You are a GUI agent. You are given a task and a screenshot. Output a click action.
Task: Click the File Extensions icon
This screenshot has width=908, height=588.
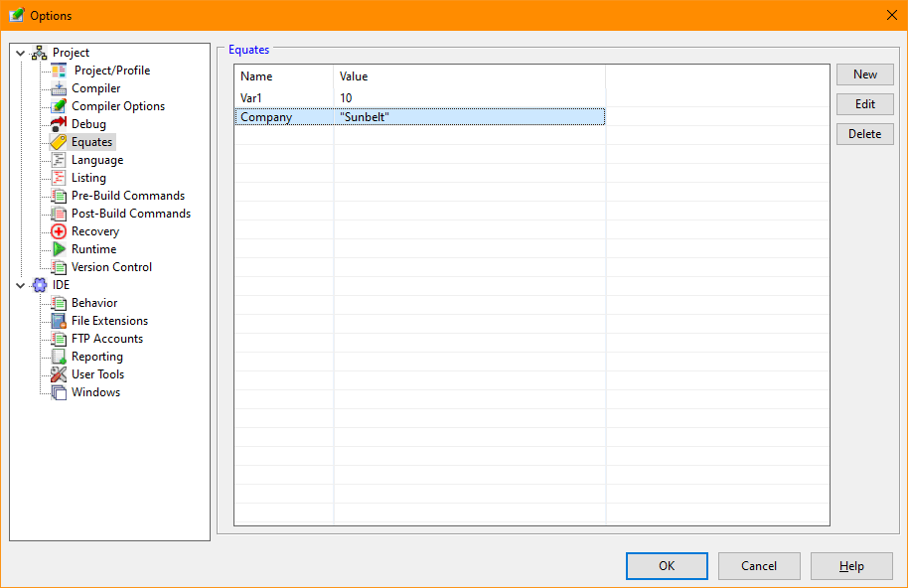pyautogui.click(x=59, y=321)
